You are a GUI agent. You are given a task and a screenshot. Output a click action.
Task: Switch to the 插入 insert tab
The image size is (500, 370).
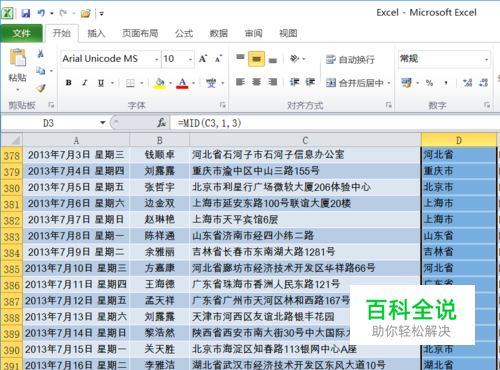(96, 33)
